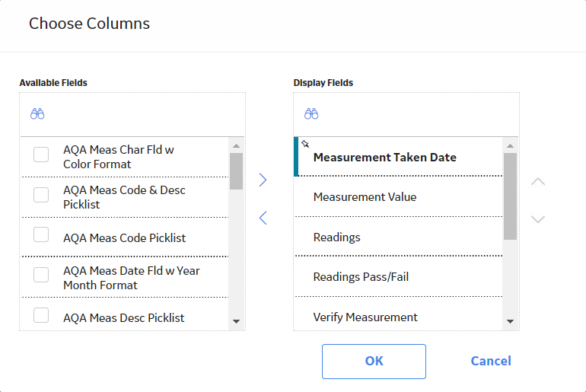Check AQA Meas Char Fld w Color Format
This screenshot has height=392, width=586.
tap(41, 155)
